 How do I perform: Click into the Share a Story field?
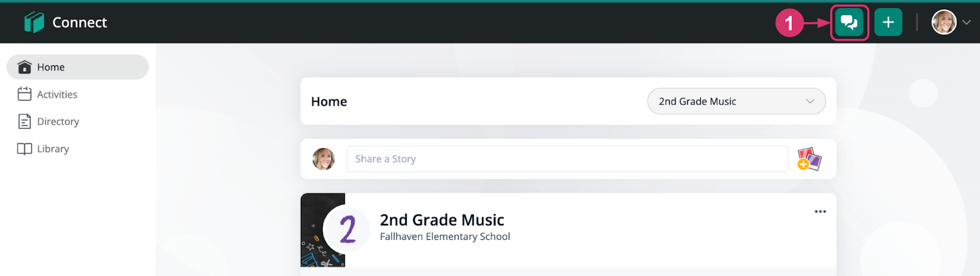[x=567, y=159]
